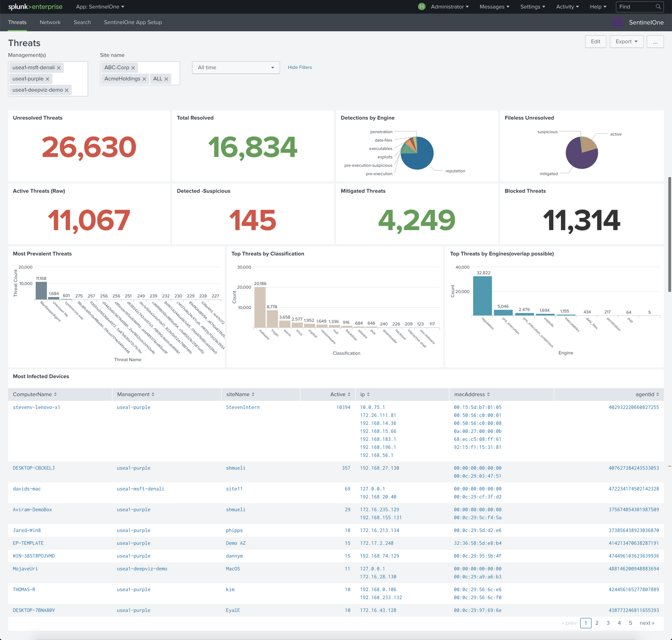The image size is (672, 640).
Task: Click the StevenIntern site name cell
Action: pos(243,407)
